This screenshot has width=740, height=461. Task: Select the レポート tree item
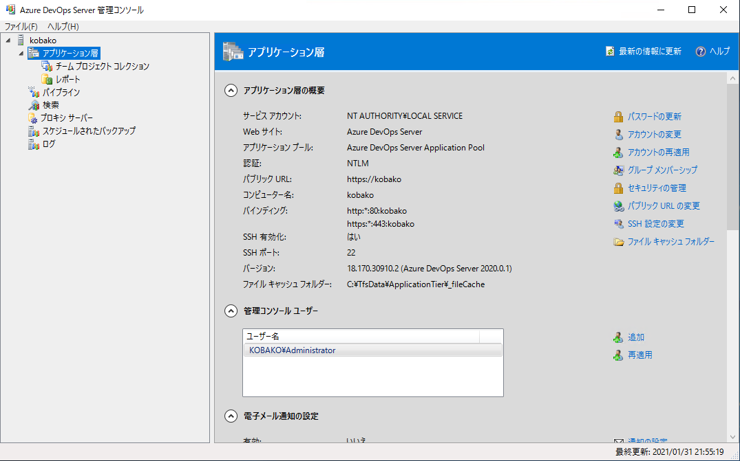68,79
